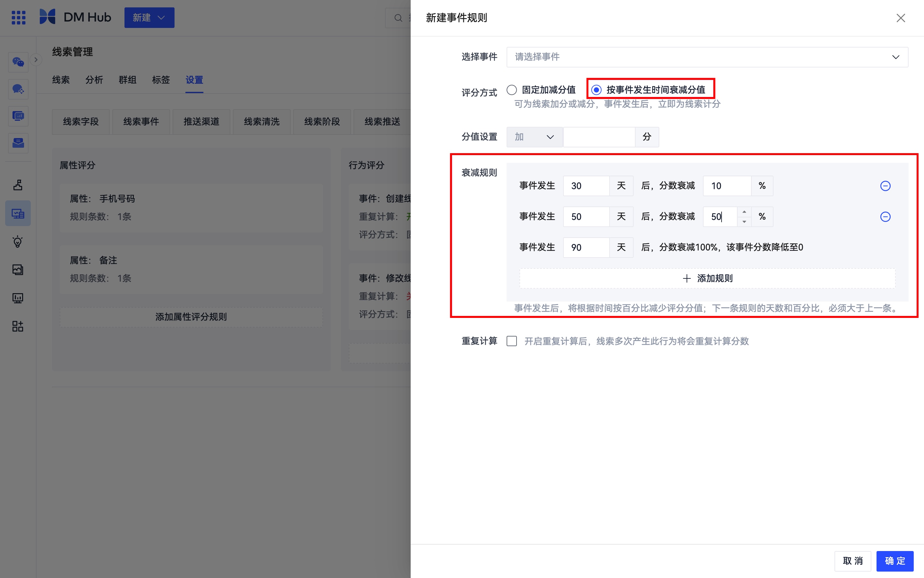
Task: Open the 推送渠道 settings tab
Action: (x=201, y=122)
